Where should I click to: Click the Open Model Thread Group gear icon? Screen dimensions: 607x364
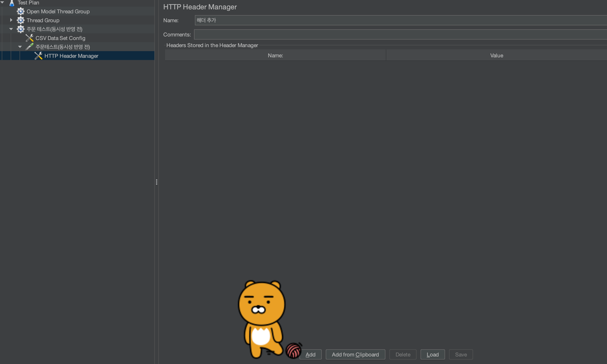pyautogui.click(x=21, y=11)
